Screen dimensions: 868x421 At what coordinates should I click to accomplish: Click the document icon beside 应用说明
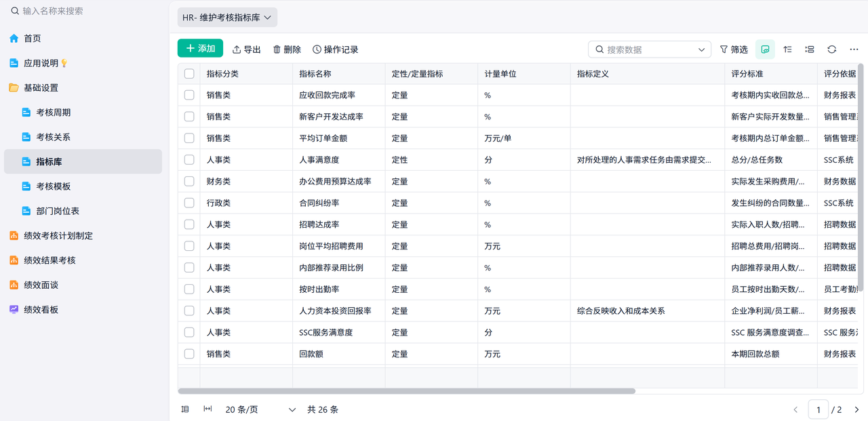tap(14, 63)
